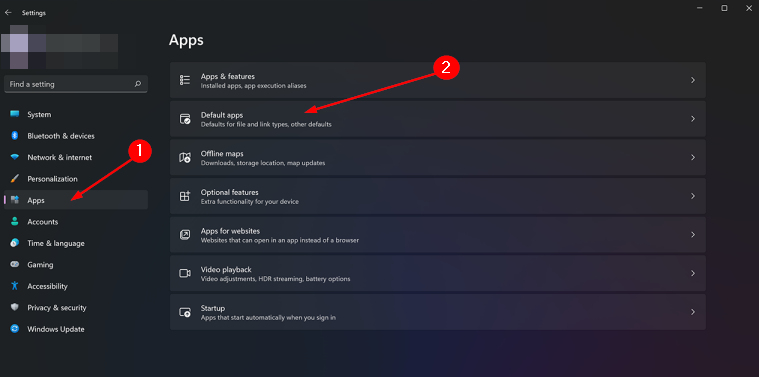Focus the Find a setting search box
The height and width of the screenshot is (377, 759).
click(x=76, y=84)
